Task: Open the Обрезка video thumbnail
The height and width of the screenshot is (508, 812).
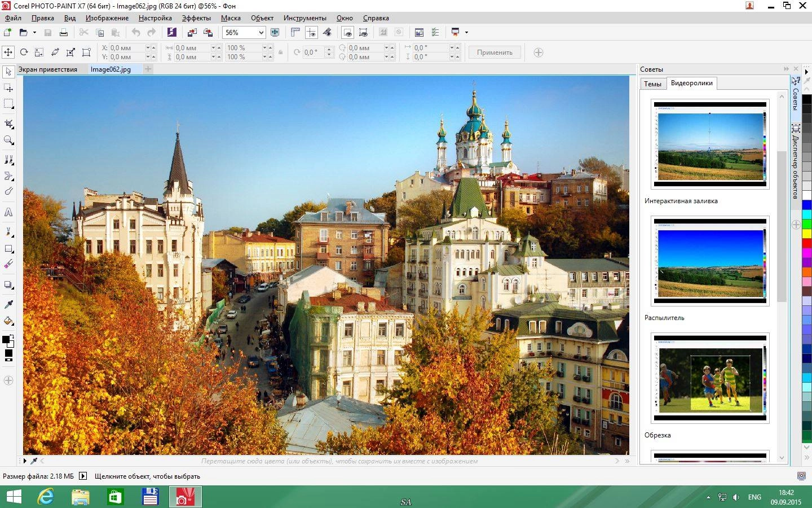Action: pyautogui.click(x=710, y=378)
